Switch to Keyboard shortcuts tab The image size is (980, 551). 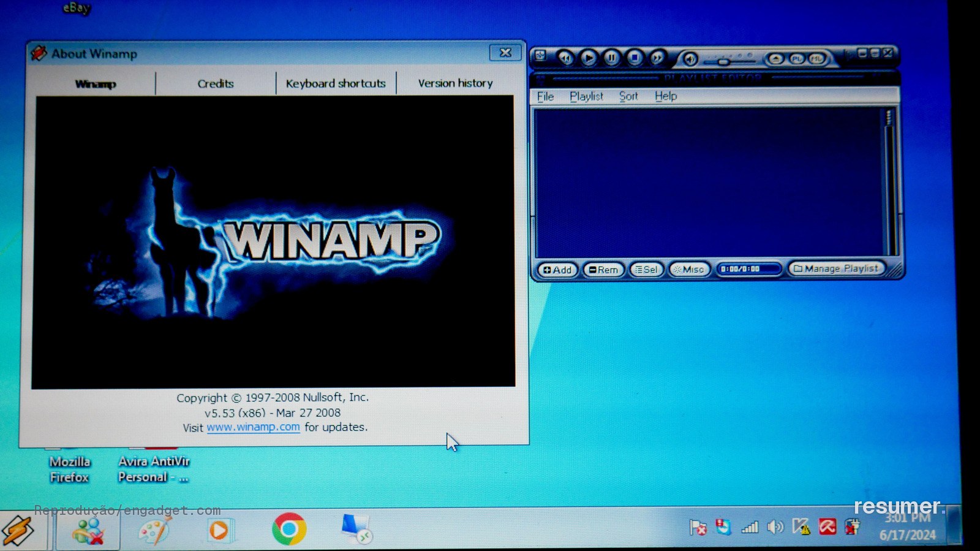point(336,83)
